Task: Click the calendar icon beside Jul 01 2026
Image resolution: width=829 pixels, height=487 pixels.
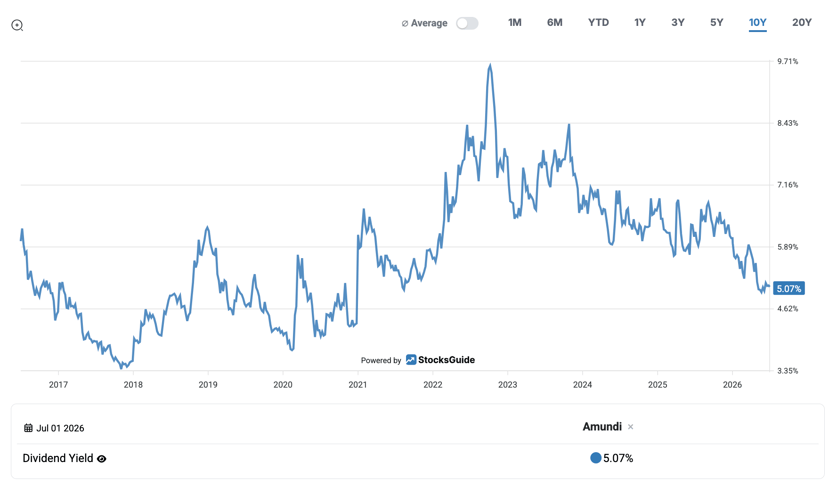Action: 28,428
